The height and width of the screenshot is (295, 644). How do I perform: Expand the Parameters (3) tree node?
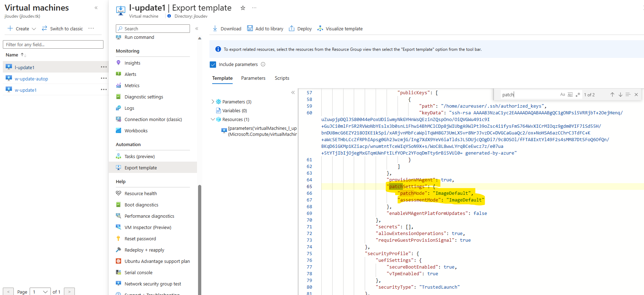coord(213,102)
